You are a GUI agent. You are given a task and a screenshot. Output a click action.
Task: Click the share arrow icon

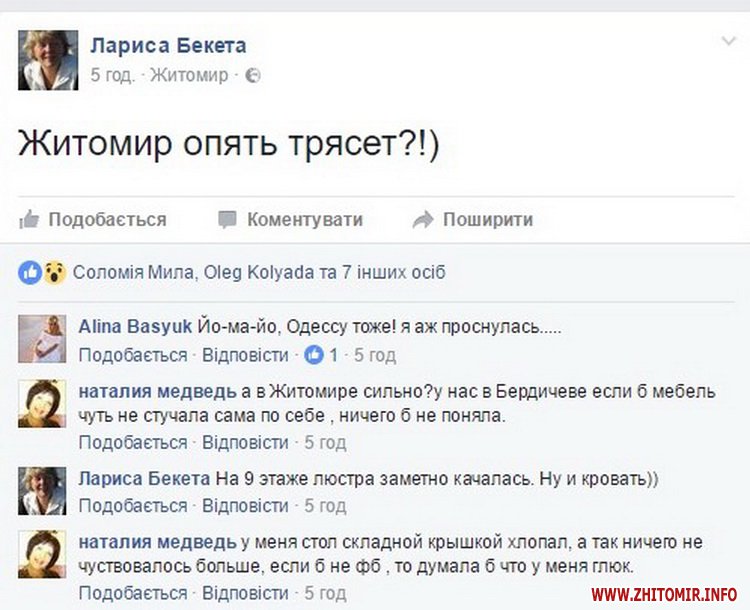coord(423,219)
